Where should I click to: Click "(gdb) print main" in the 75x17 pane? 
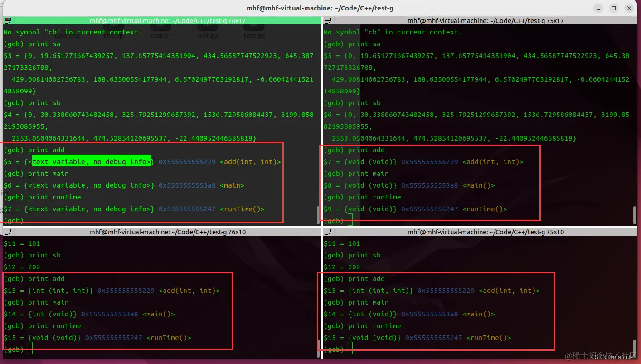[356, 174]
